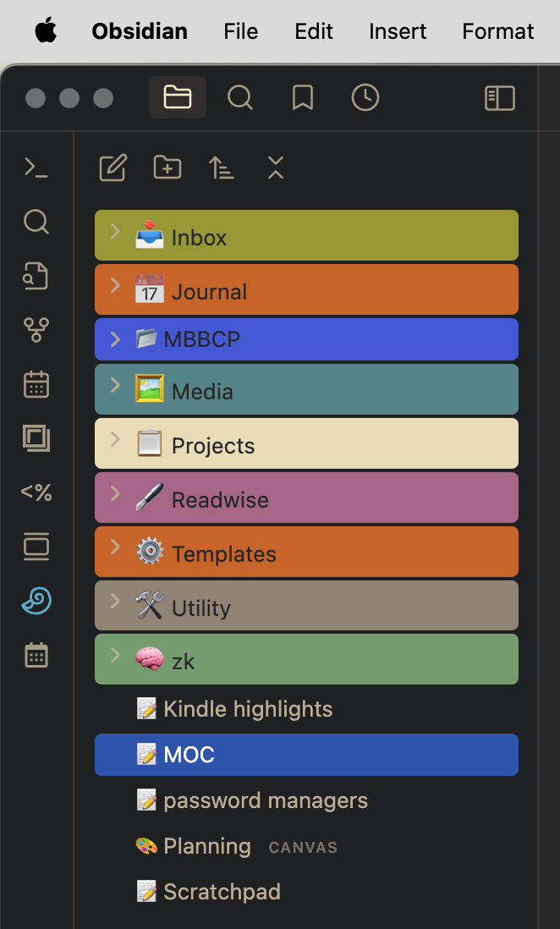The image size is (560, 929).
Task: Show recent files with the clock icon
Action: (365, 97)
